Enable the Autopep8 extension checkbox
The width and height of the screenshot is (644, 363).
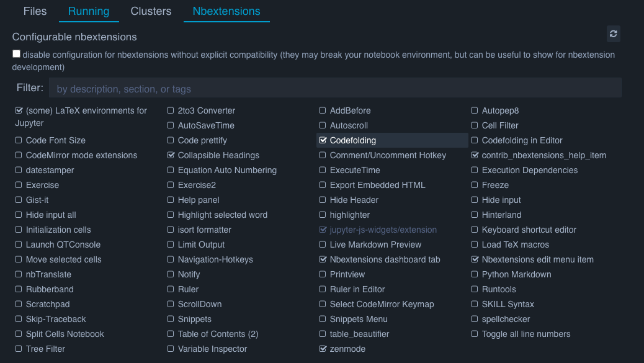coord(475,110)
